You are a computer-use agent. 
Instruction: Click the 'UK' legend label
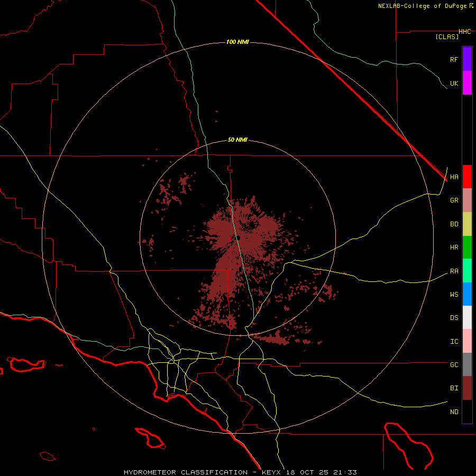coord(454,83)
